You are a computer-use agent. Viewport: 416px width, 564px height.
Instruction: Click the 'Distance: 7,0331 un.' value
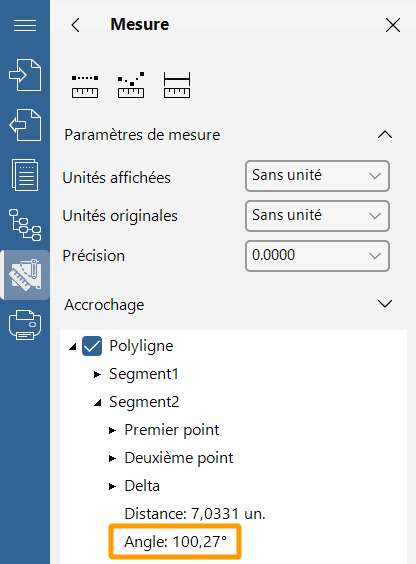(x=195, y=514)
